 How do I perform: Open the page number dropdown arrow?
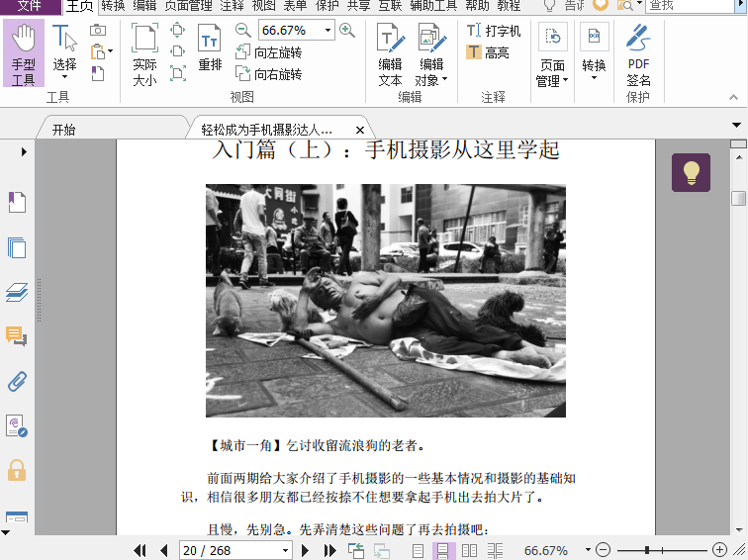pyautogui.click(x=285, y=550)
